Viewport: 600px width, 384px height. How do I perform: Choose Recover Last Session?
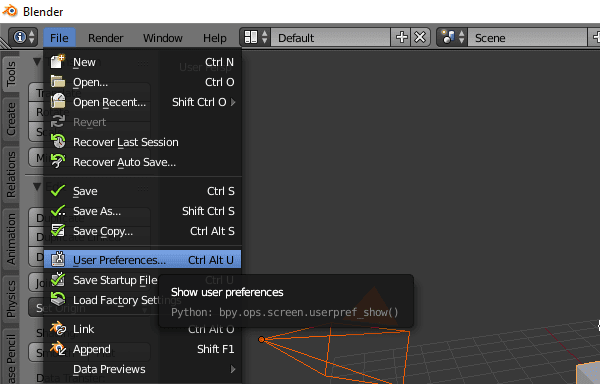142,142
